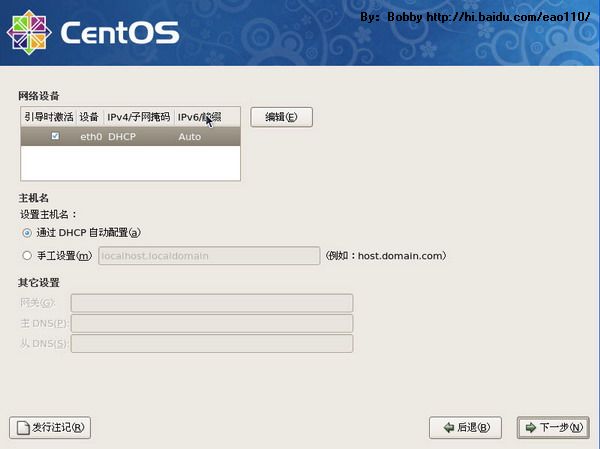Viewport: 600px width, 449px height.
Task: Click the Auto cell in eth0 row
Action: [x=189, y=137]
